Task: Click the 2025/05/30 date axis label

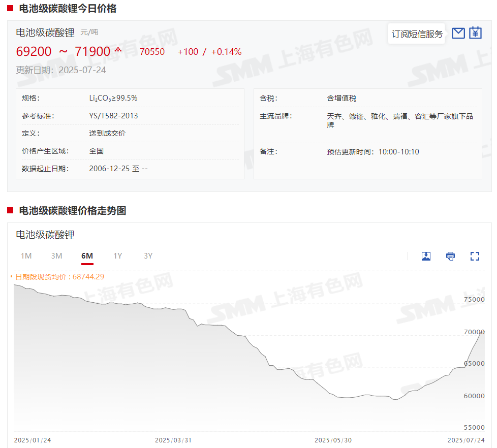Action: click(x=333, y=440)
